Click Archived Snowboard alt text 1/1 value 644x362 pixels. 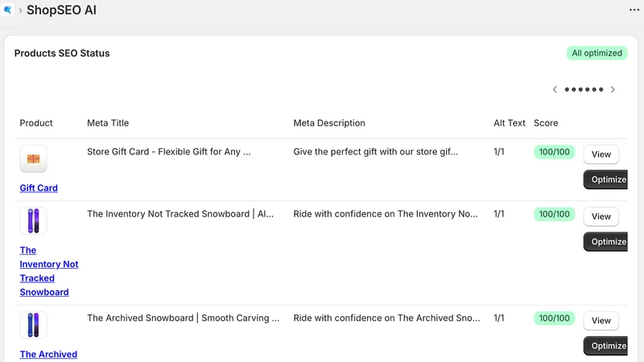498,318
